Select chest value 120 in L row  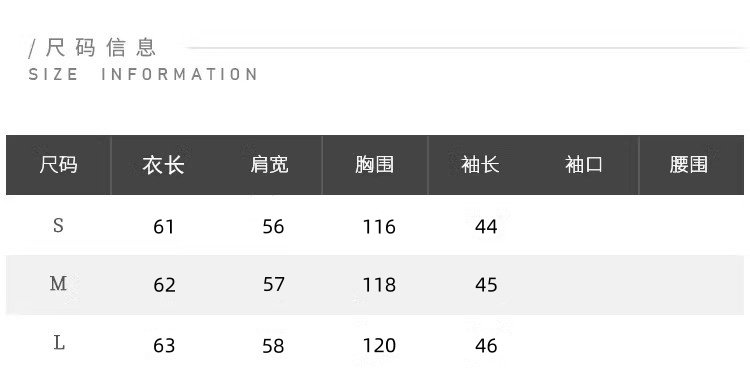pos(379,345)
